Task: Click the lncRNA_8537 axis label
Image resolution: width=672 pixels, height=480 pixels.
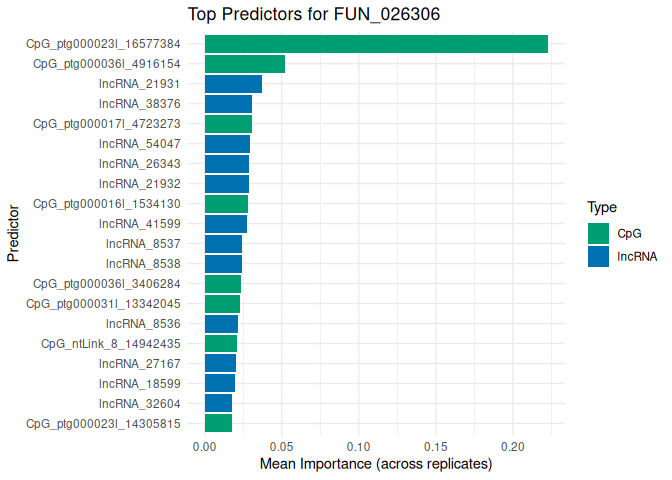Action: click(x=143, y=244)
